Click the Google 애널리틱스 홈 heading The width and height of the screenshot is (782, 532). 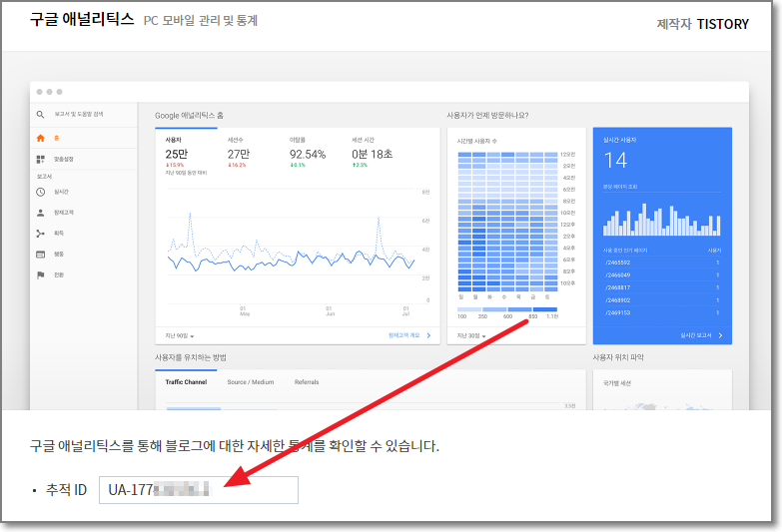pyautogui.click(x=189, y=116)
